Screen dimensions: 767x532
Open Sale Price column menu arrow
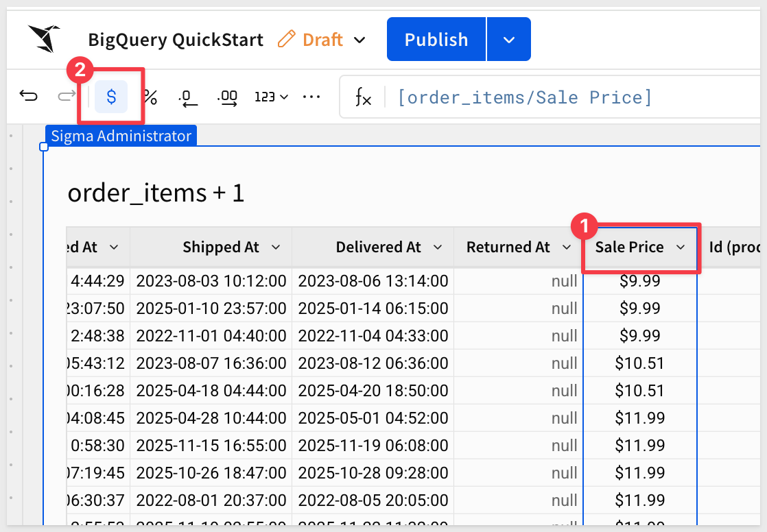click(681, 247)
